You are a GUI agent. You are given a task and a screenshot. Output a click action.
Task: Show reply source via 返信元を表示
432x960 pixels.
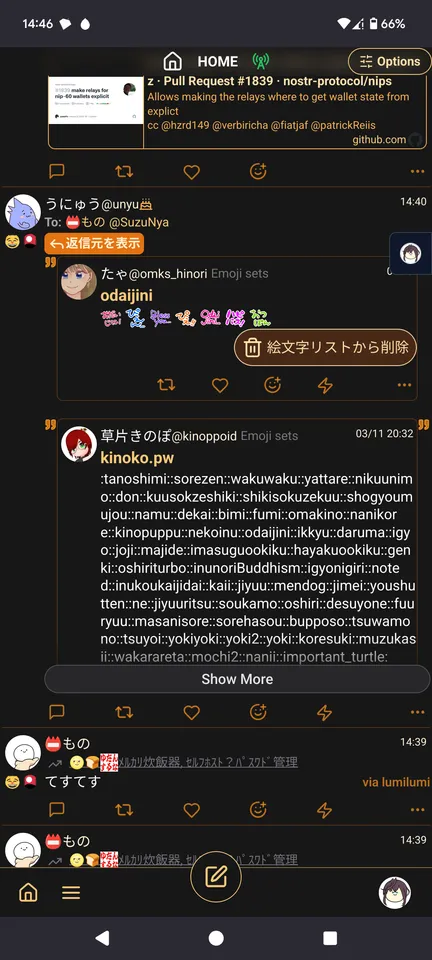click(94, 244)
